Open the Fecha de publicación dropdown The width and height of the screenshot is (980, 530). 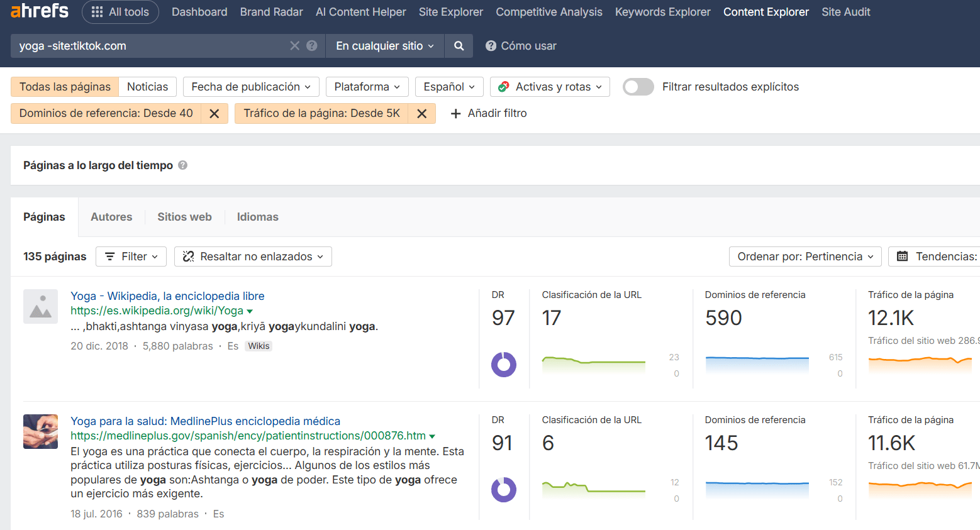point(251,87)
